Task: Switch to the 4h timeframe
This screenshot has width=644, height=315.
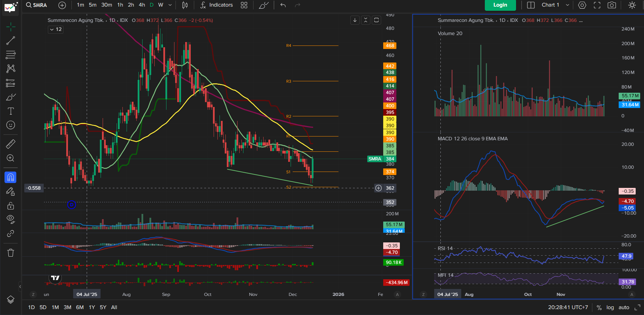Action: coord(142,5)
